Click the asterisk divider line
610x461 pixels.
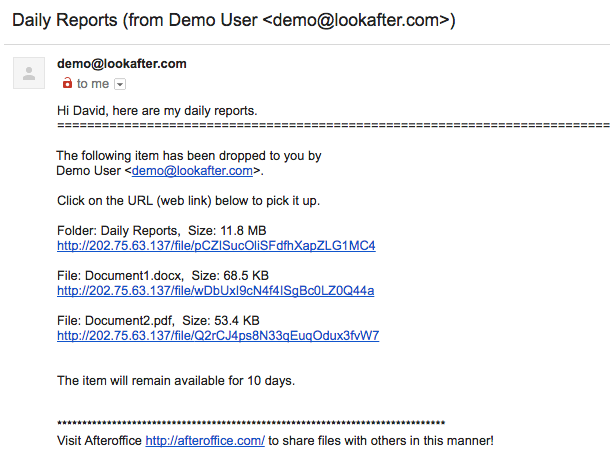tap(250, 425)
